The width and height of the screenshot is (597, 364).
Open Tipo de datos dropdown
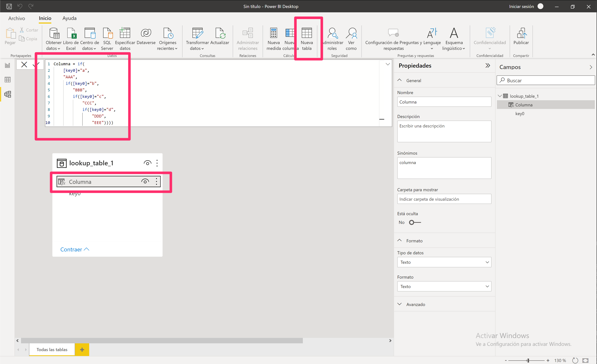(444, 262)
